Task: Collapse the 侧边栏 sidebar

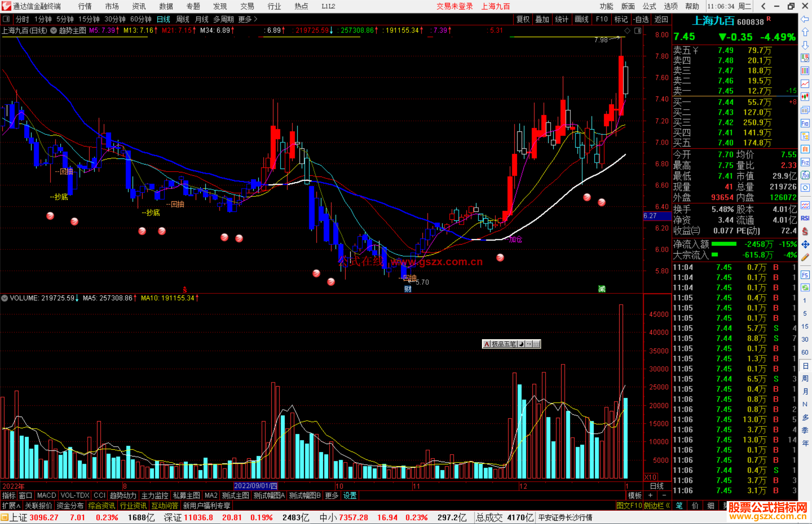Action: (x=657, y=506)
